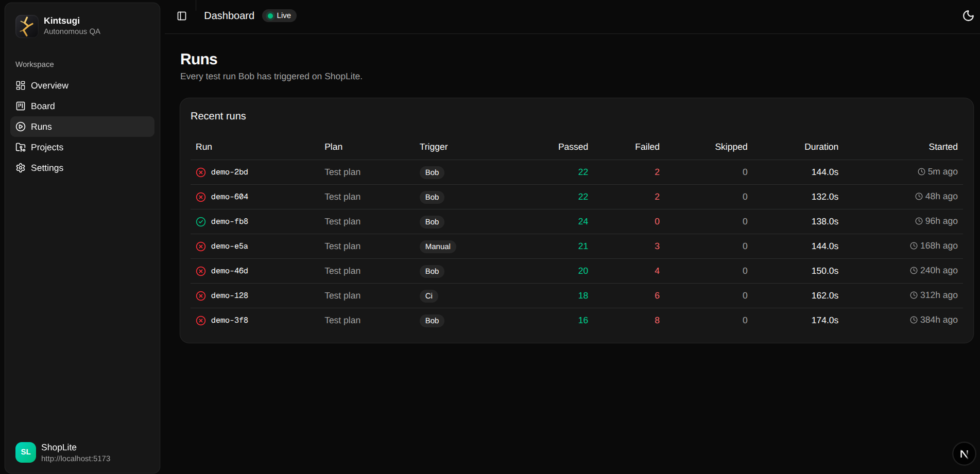Viewport: 980px width, 474px height.
Task: Click the Settings gear icon
Action: pyautogui.click(x=21, y=168)
